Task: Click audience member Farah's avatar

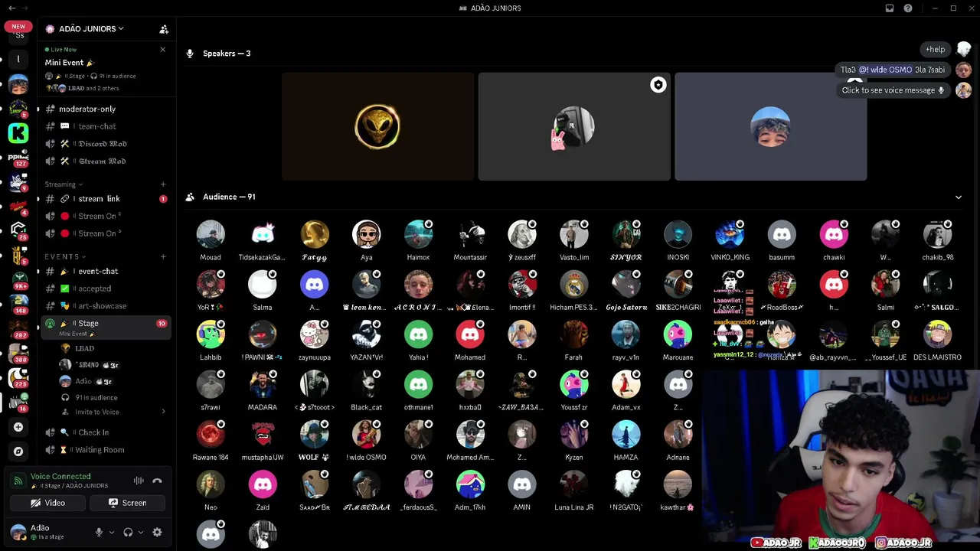Action: click(574, 335)
